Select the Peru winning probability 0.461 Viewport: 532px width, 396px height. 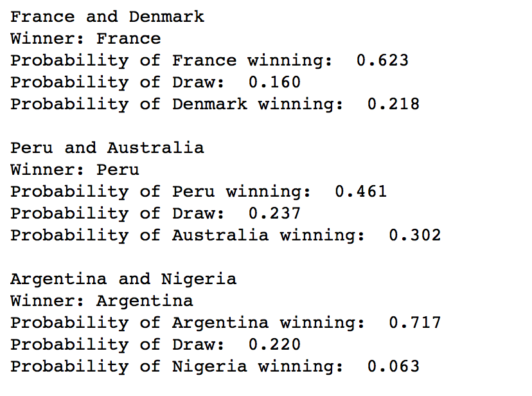(360, 192)
